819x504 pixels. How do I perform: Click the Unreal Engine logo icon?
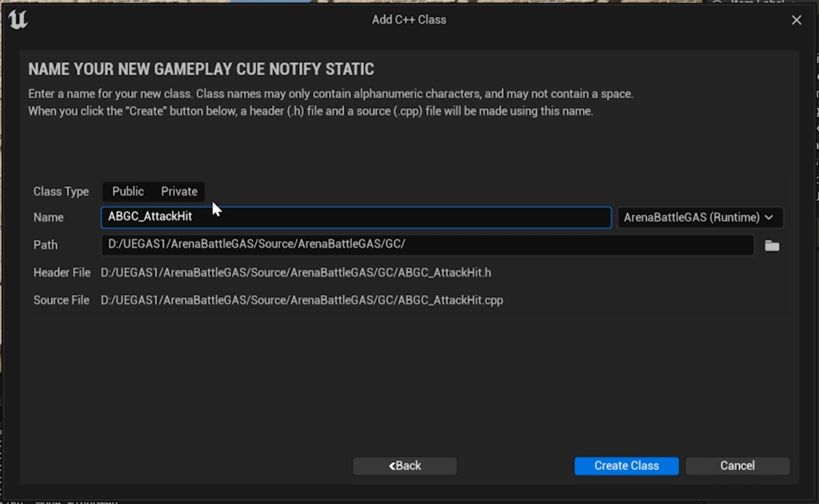(18, 20)
